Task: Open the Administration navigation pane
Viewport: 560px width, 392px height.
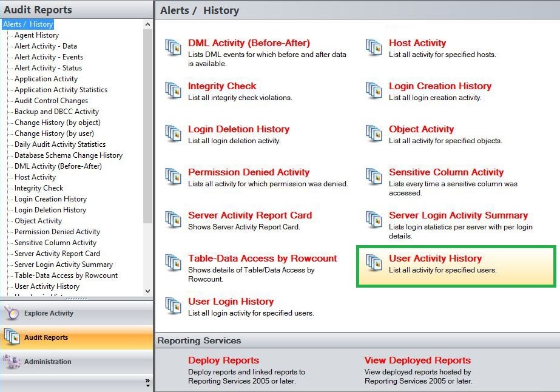Action: (77, 362)
